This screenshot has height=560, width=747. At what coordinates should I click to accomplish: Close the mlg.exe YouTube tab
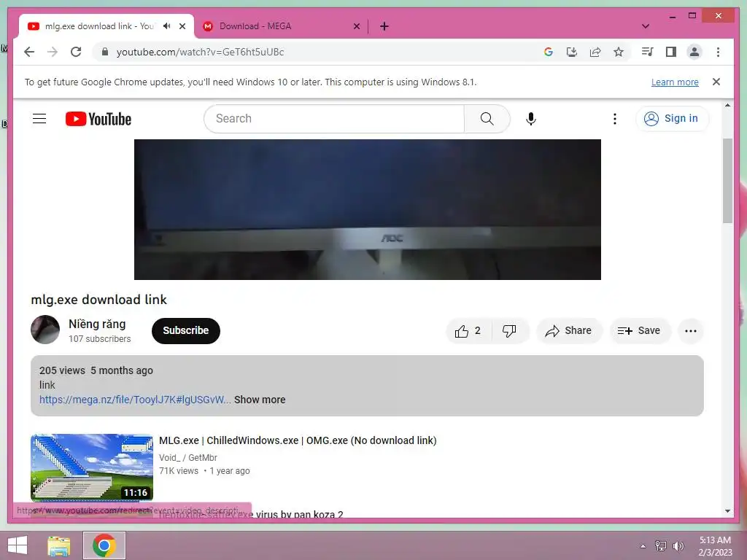click(182, 26)
